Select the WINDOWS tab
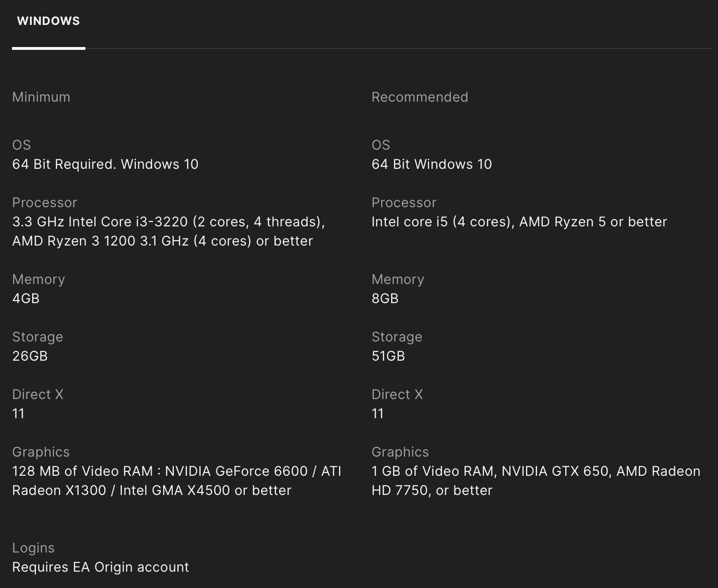 [x=48, y=21]
